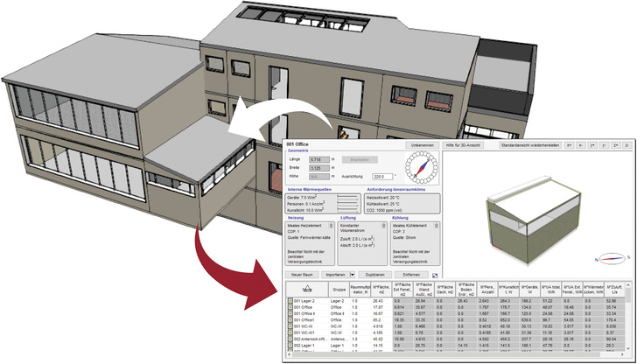Click the Gruppe column header
The height and width of the screenshot is (364, 637).
[x=336, y=287]
